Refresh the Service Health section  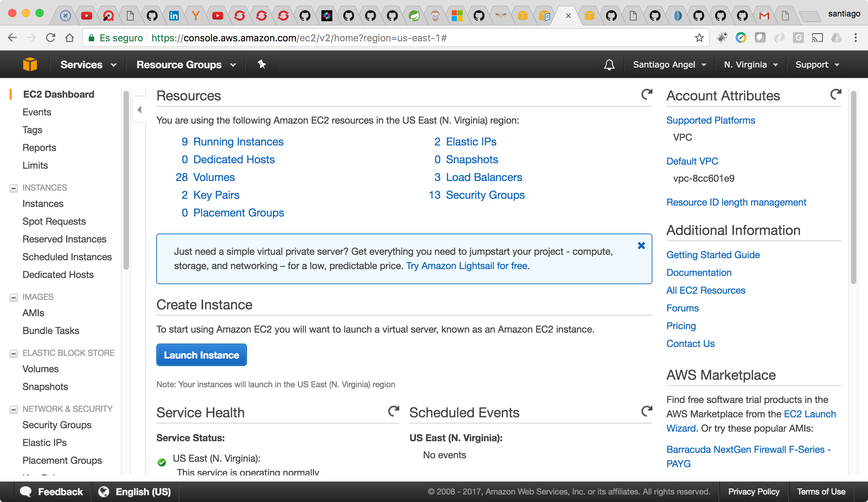point(393,411)
